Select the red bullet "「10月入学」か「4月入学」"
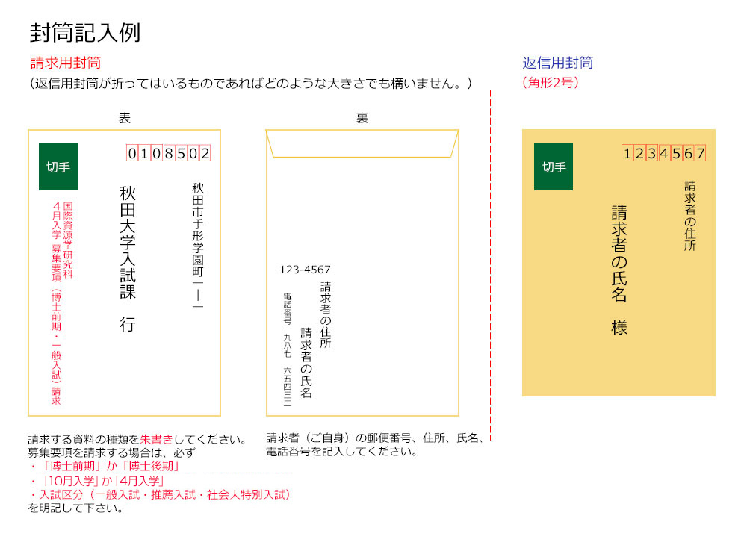Image resolution: width=747 pixels, height=560 pixels. point(96,481)
